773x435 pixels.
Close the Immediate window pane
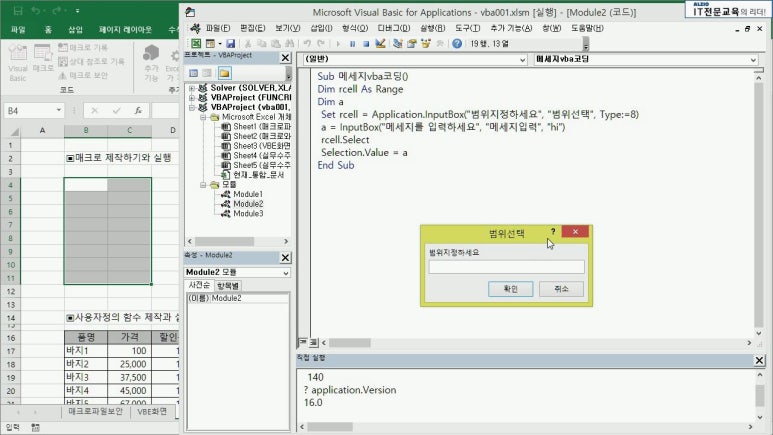click(x=759, y=361)
